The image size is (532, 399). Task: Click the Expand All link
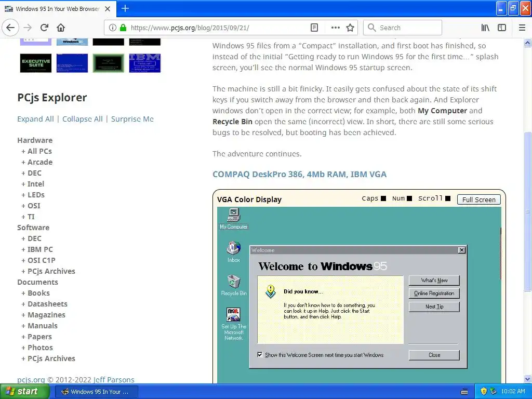pos(35,119)
